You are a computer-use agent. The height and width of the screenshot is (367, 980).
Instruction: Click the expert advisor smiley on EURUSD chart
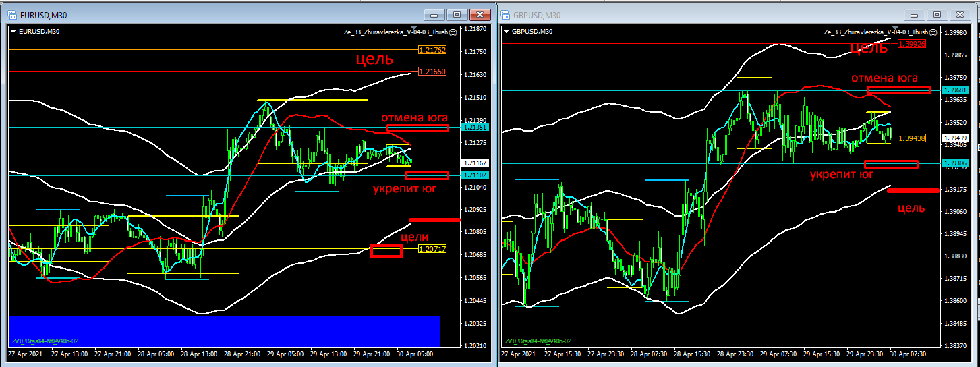[453, 32]
